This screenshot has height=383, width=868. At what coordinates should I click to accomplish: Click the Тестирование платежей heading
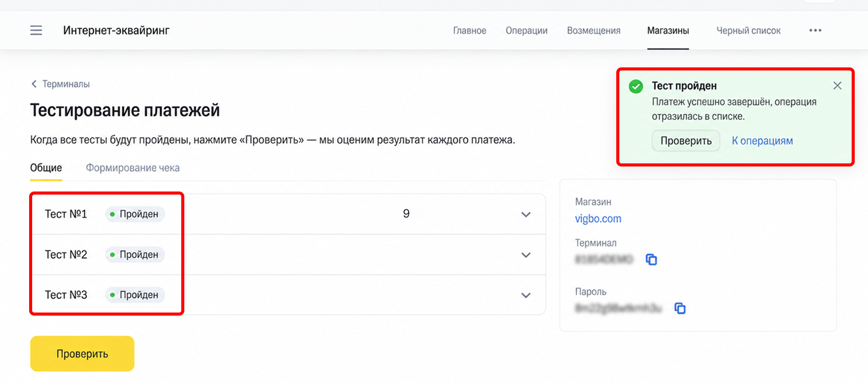125,110
